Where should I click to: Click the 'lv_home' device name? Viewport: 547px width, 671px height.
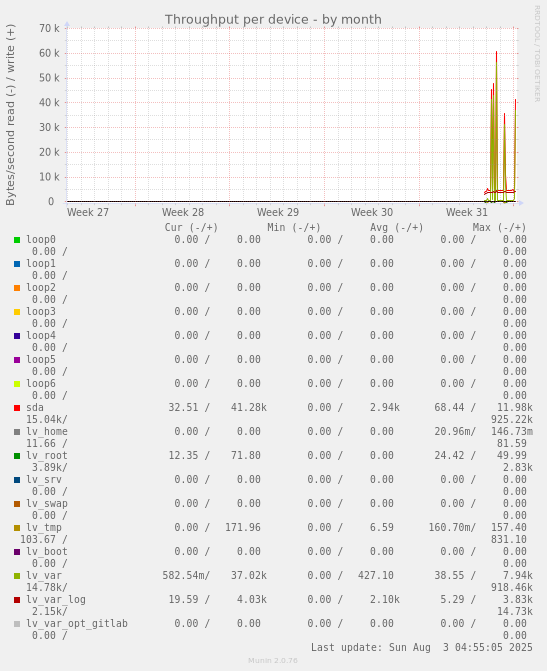click(x=47, y=432)
